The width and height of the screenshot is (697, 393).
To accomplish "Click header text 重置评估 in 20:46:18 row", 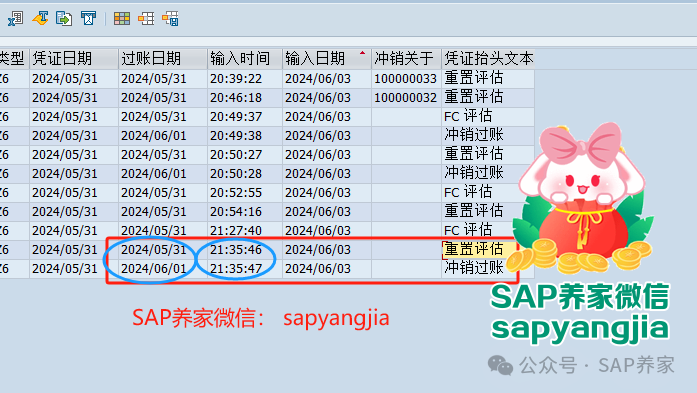I will click(x=488, y=98).
